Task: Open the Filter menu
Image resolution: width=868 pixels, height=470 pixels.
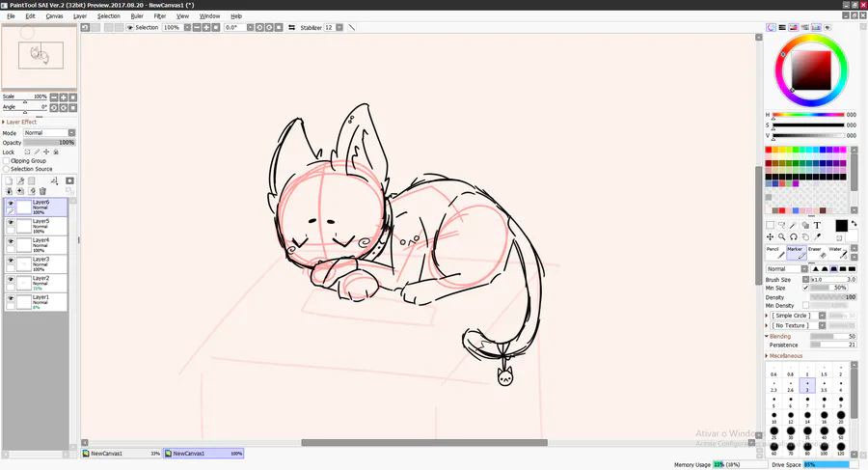Action: pyautogui.click(x=160, y=16)
